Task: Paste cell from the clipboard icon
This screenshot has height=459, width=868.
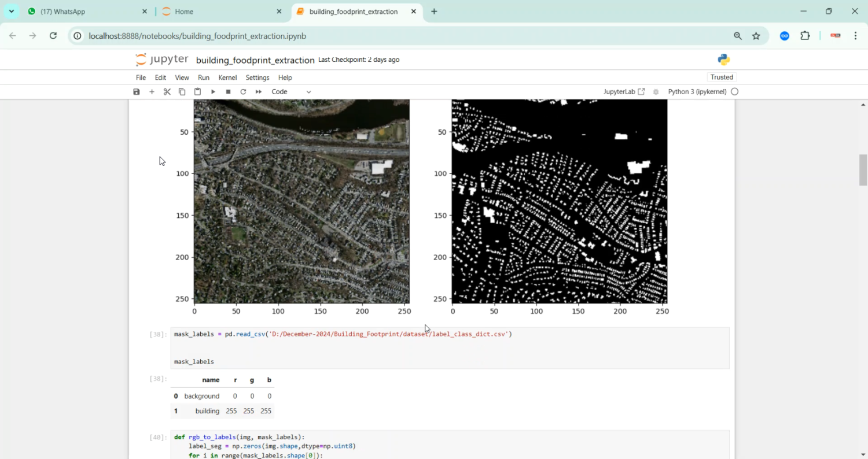Action: click(x=197, y=92)
